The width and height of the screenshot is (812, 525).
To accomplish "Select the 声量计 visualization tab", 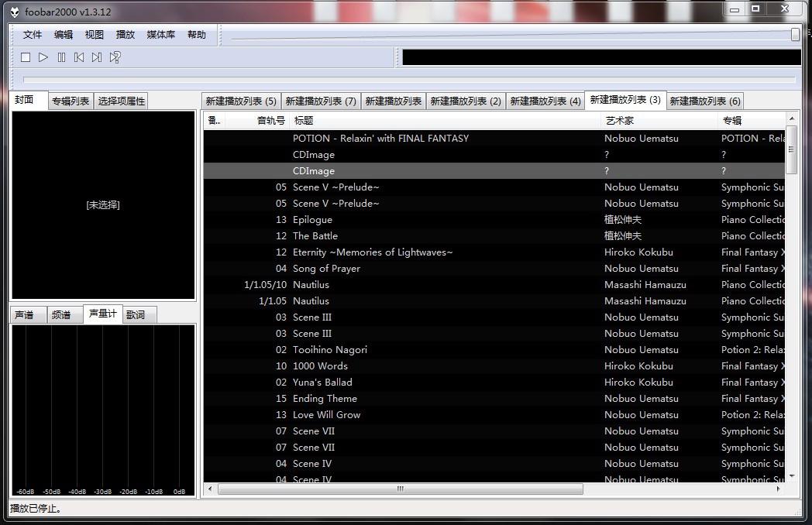I will (x=103, y=314).
